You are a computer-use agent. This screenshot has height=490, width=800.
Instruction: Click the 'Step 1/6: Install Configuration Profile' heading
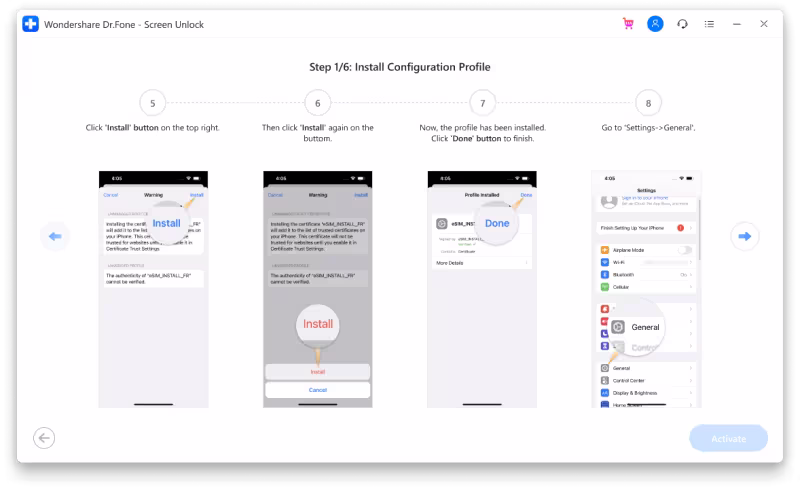399,67
